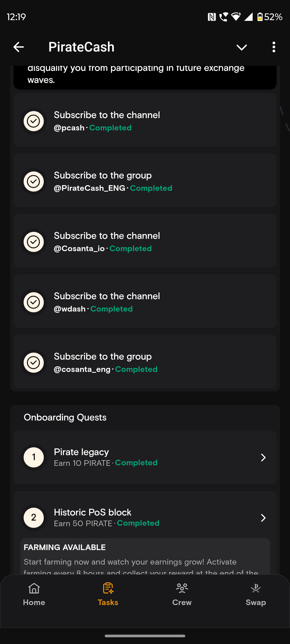Screen dimensions: 290x644
Task: Open the Home tab icon
Action: tap(34, 588)
